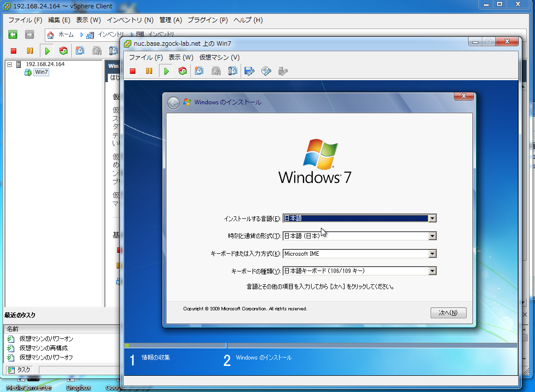Open ファイル (F) menu in vSphere Client
535x392 pixels.
(25, 20)
